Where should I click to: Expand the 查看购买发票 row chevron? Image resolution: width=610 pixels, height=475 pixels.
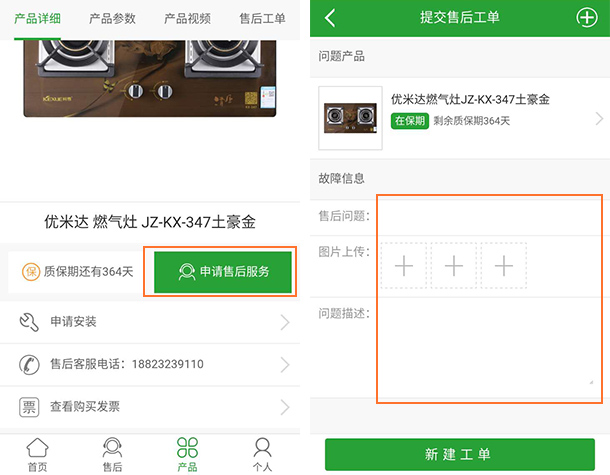click(x=285, y=407)
